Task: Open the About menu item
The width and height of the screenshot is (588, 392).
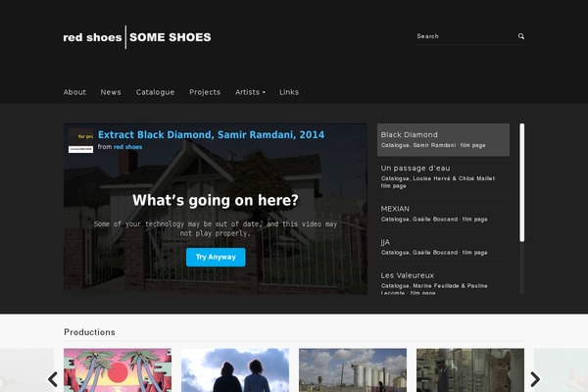Action: (x=74, y=92)
